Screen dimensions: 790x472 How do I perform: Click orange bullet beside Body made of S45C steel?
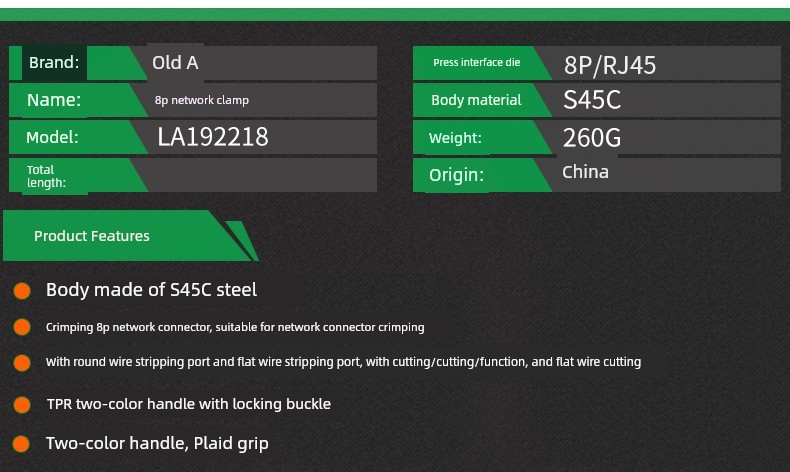point(22,291)
